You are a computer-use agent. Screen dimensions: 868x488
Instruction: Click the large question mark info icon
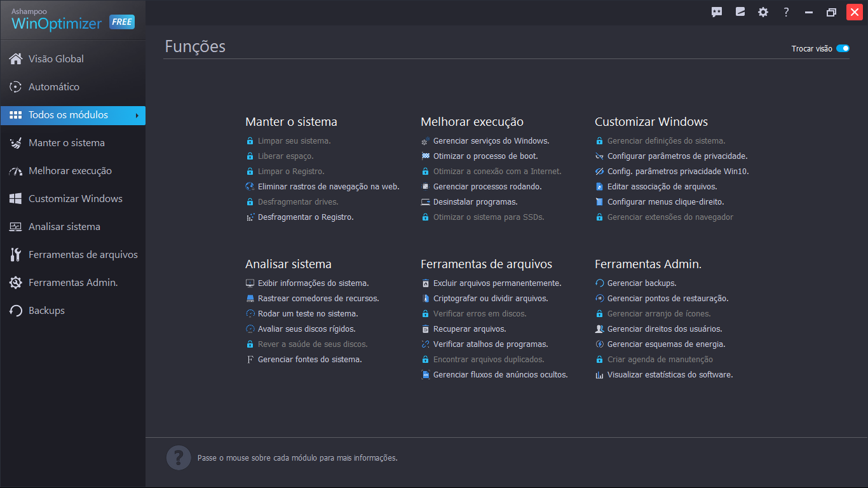coord(179,457)
